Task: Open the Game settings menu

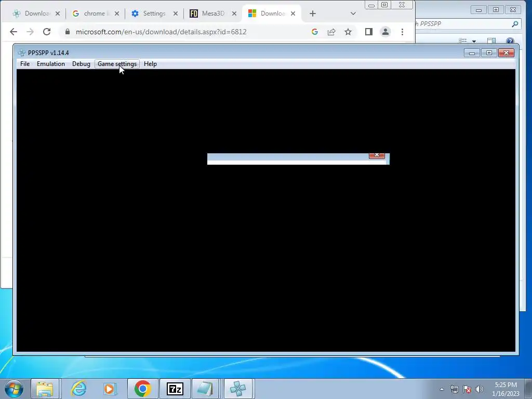Action: pyautogui.click(x=117, y=64)
